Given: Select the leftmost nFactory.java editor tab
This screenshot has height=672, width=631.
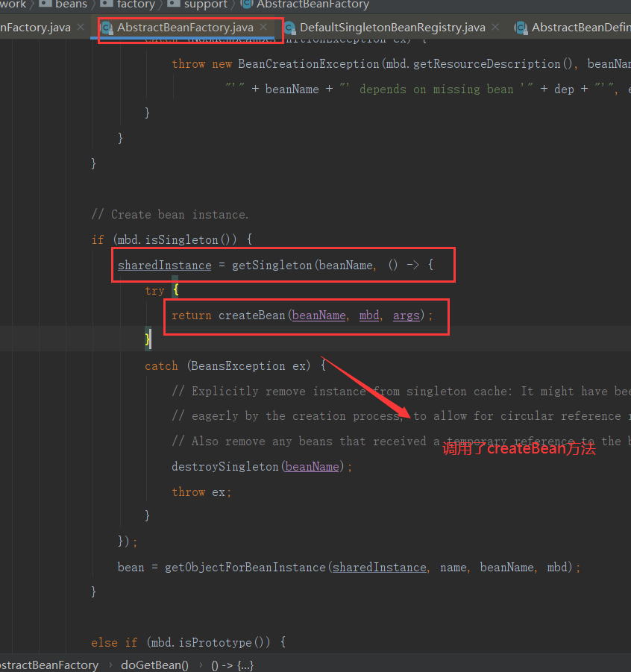Looking at the screenshot, I should (x=36, y=27).
